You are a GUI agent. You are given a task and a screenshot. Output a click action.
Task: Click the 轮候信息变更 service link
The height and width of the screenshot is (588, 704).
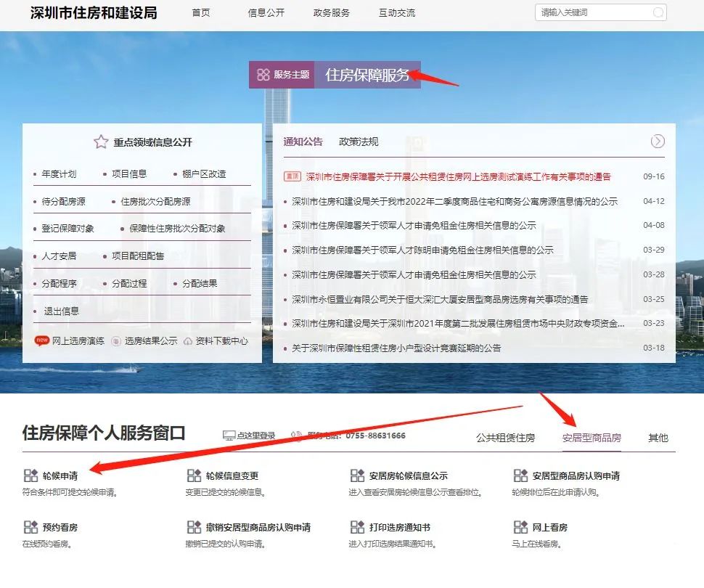tap(232, 475)
